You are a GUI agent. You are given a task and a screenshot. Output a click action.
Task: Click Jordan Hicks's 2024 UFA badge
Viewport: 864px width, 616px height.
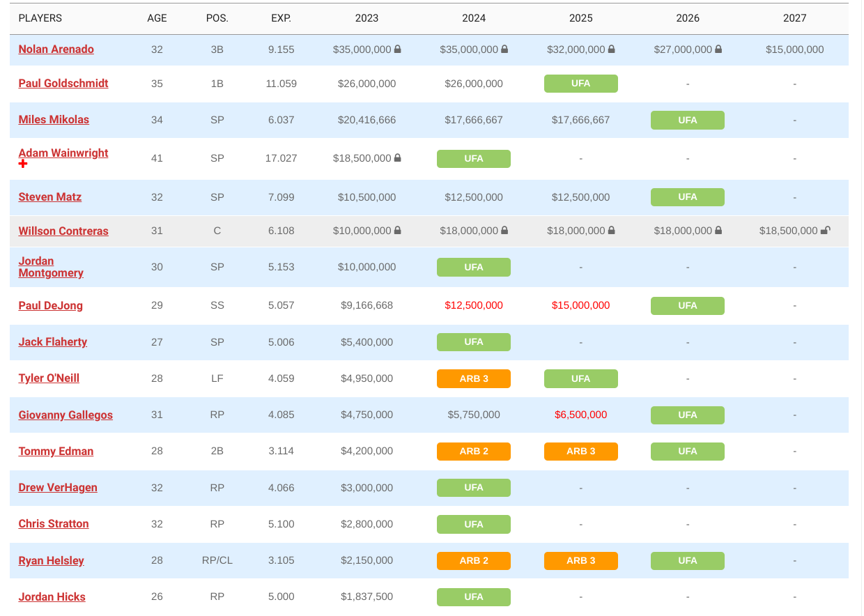474,597
